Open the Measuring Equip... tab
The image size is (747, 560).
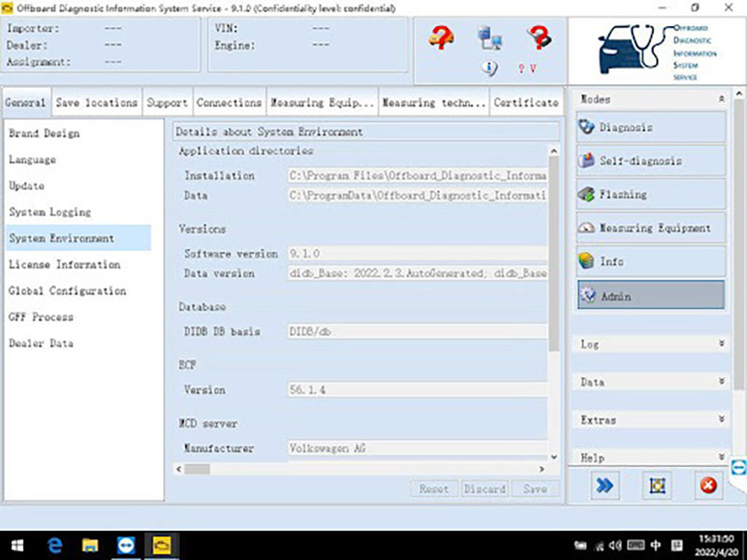click(x=322, y=103)
